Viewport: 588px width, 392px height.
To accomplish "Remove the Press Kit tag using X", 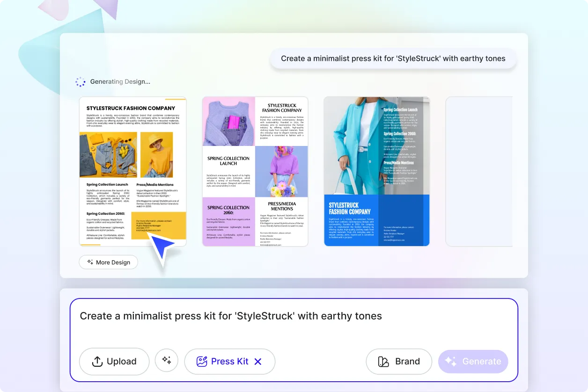I will tap(257, 361).
